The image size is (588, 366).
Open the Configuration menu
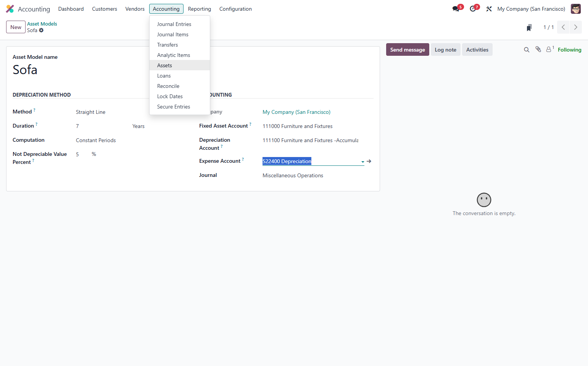coord(235,9)
